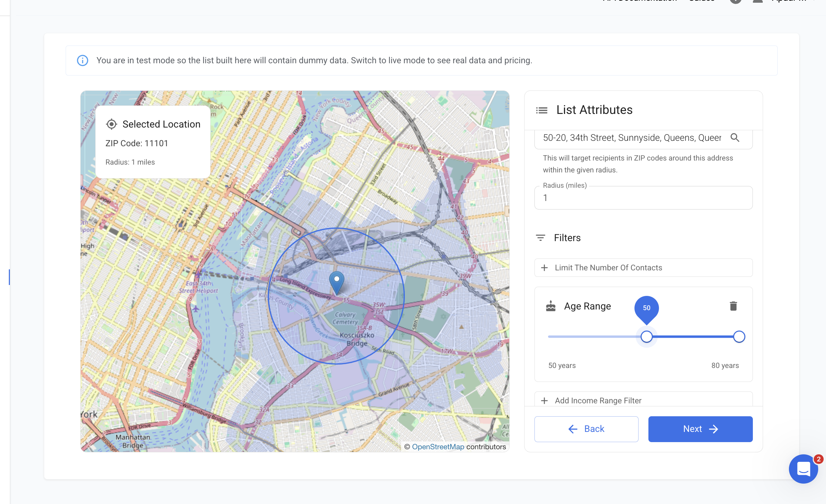Click the List Attributes list icon
Viewport: 826px width, 504px height.
(x=542, y=110)
